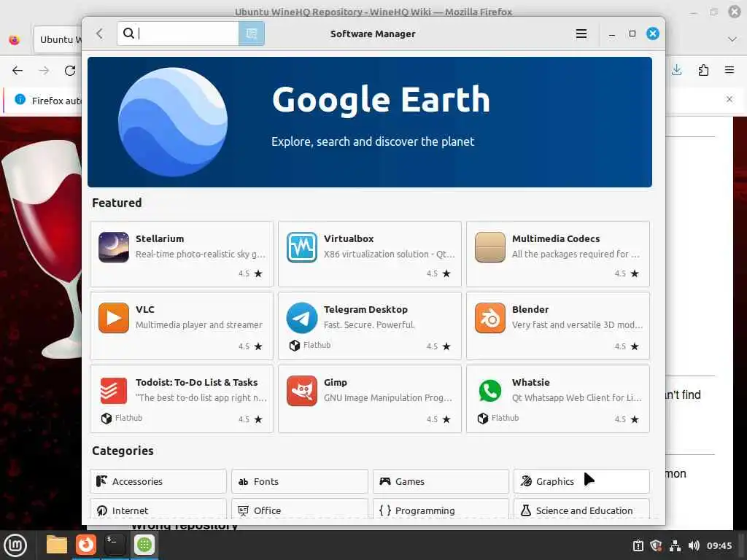Click the clock showing 09:45
The image size is (747, 560).
pos(719,545)
